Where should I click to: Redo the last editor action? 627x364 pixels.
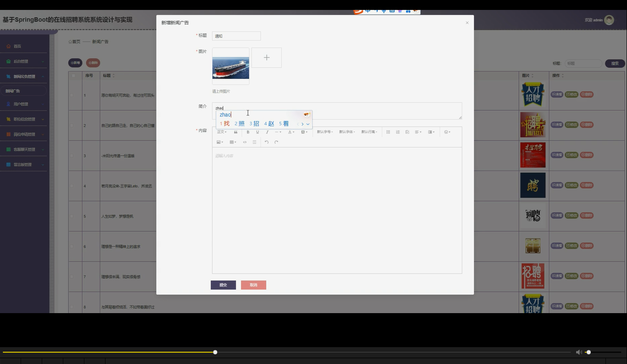click(276, 142)
